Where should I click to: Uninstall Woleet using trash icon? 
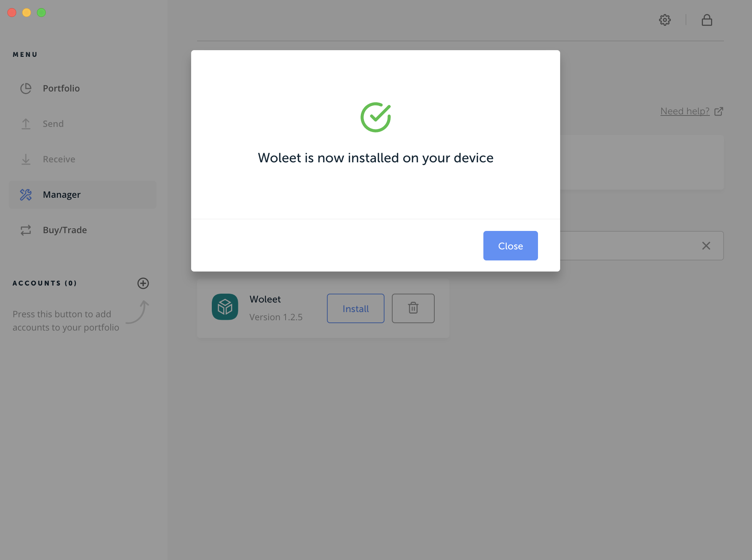click(413, 308)
